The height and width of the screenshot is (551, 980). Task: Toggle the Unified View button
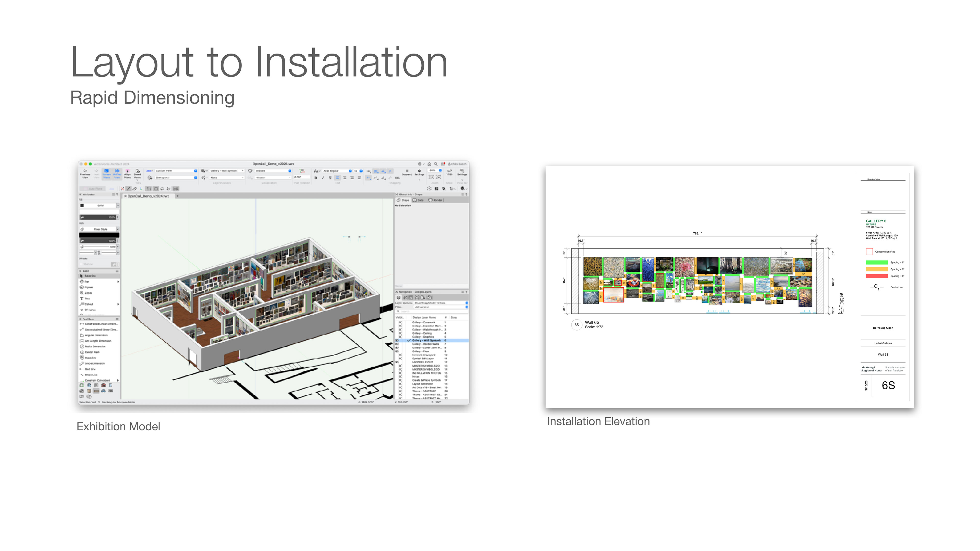click(117, 174)
